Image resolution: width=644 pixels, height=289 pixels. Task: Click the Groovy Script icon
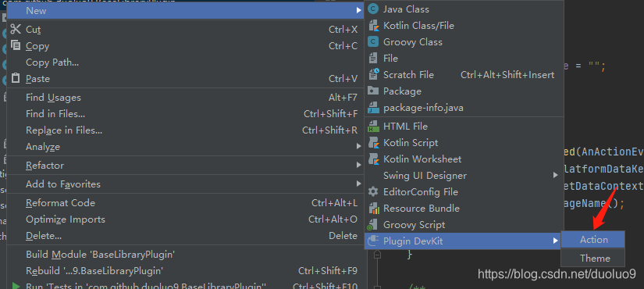(x=373, y=225)
